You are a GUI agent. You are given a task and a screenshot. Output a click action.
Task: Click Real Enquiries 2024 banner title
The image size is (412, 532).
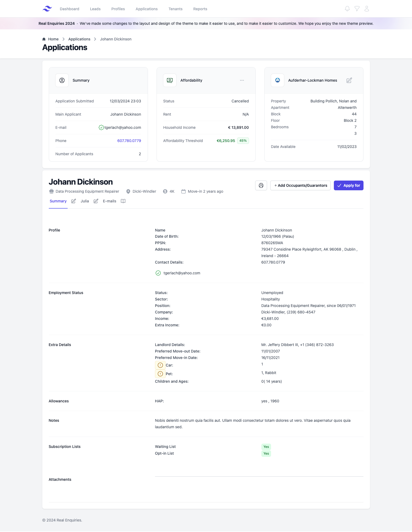[57, 23]
